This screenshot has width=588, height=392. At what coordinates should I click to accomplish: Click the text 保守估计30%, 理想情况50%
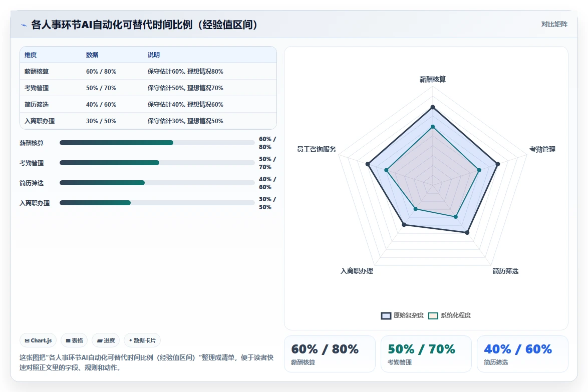pyautogui.click(x=185, y=121)
